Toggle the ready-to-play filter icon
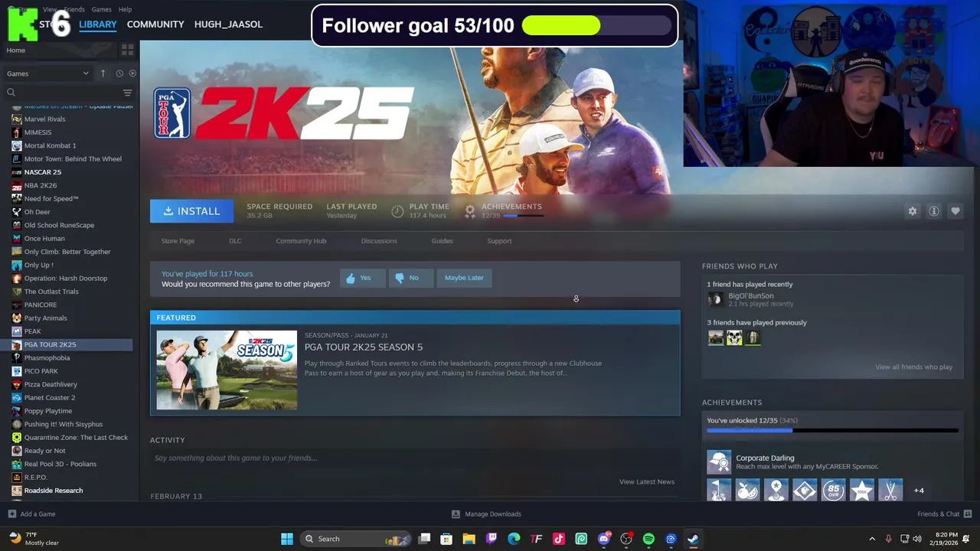The image size is (980, 551). [132, 73]
